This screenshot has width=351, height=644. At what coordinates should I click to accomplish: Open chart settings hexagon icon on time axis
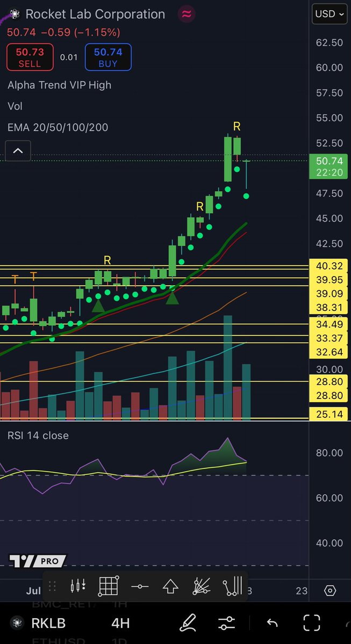tap(330, 591)
